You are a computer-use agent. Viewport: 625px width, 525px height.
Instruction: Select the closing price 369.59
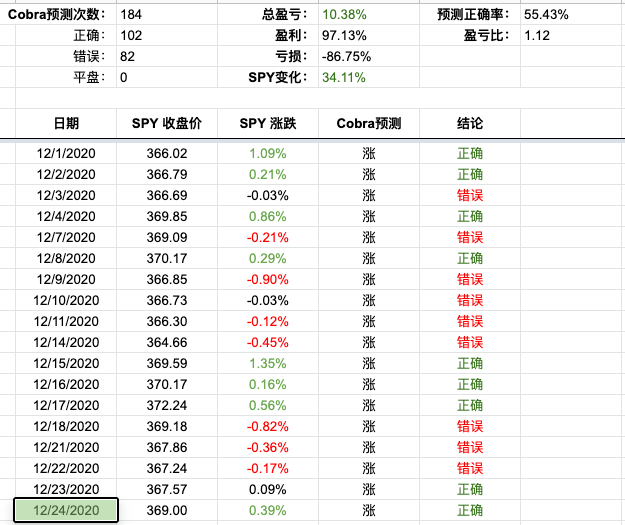[x=167, y=363]
